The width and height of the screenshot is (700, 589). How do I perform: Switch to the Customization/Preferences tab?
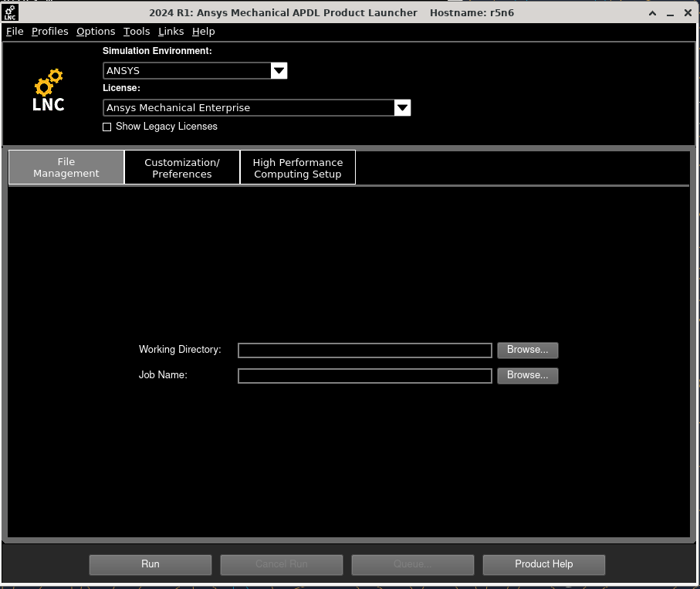click(182, 168)
